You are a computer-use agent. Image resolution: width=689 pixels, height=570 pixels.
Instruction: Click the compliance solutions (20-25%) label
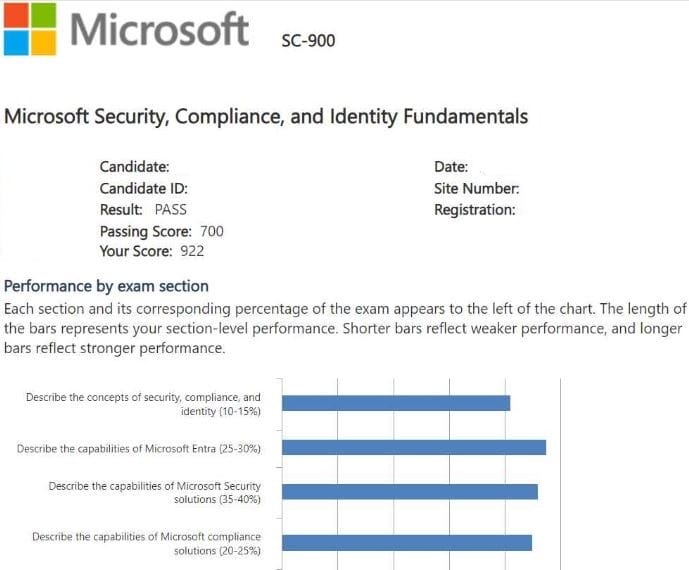[147, 543]
